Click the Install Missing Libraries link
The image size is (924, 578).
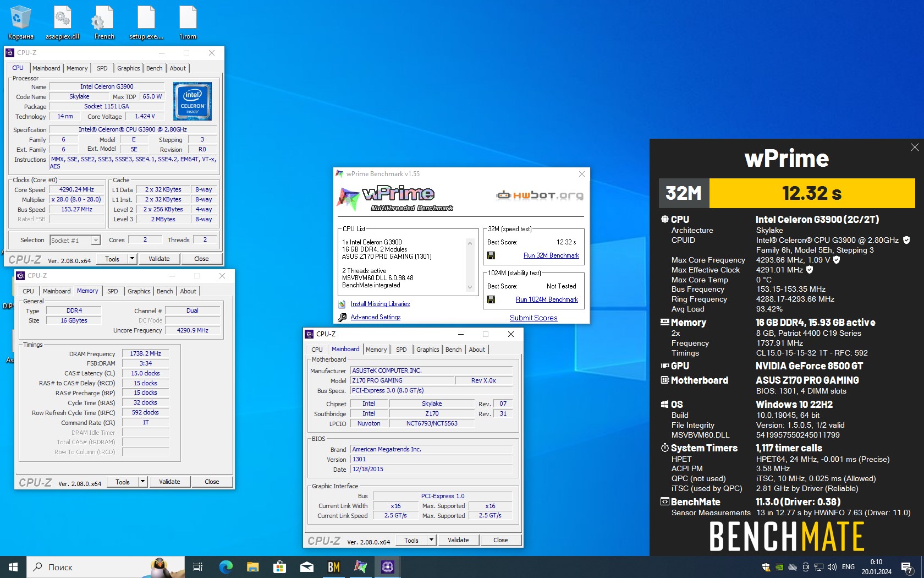tap(380, 304)
